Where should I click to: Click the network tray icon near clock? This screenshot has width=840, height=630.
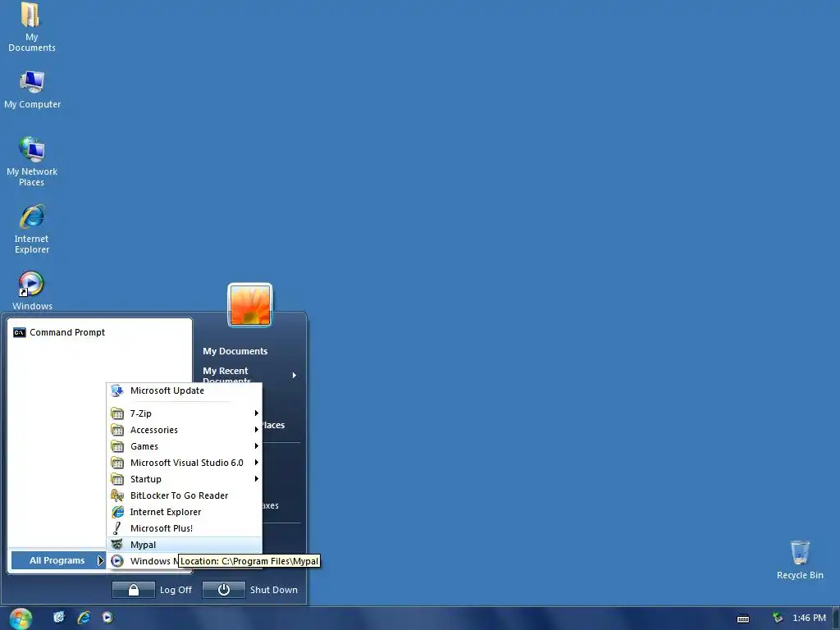click(778, 618)
